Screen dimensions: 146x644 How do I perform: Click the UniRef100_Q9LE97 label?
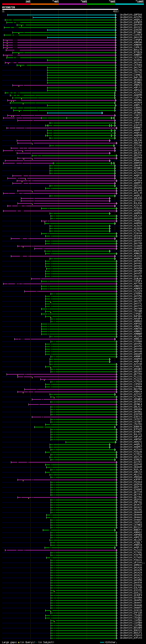click(131, 153)
